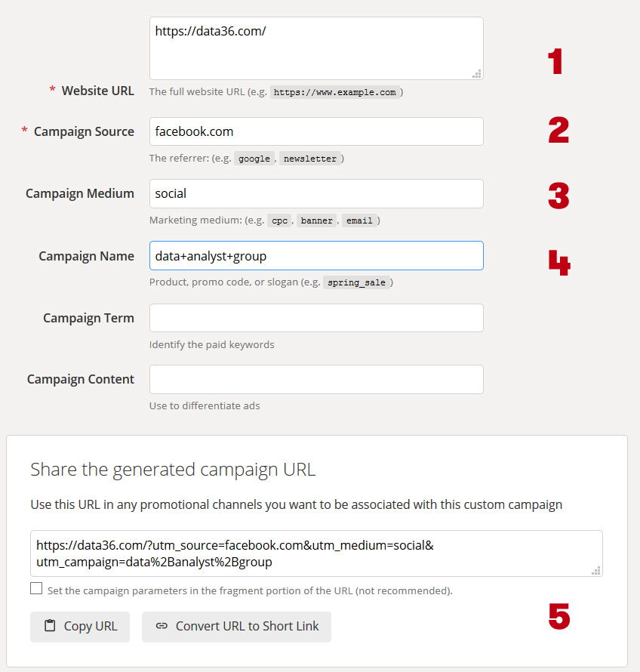Select the Campaign Name field
The image size is (640, 672).
coord(316,256)
